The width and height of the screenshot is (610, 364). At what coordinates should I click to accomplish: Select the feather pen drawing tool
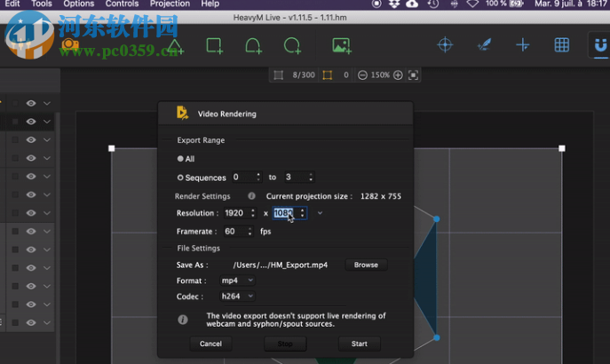tap(484, 45)
